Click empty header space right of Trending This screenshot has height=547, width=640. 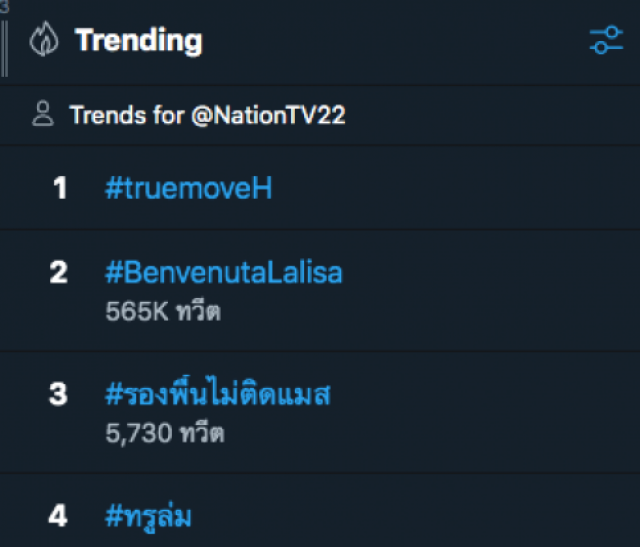pos(400,41)
